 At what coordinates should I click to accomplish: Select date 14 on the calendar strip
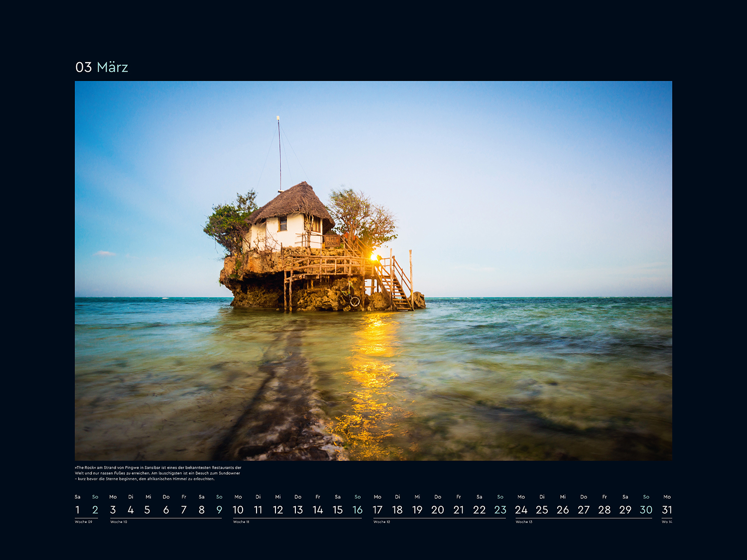coord(318,510)
